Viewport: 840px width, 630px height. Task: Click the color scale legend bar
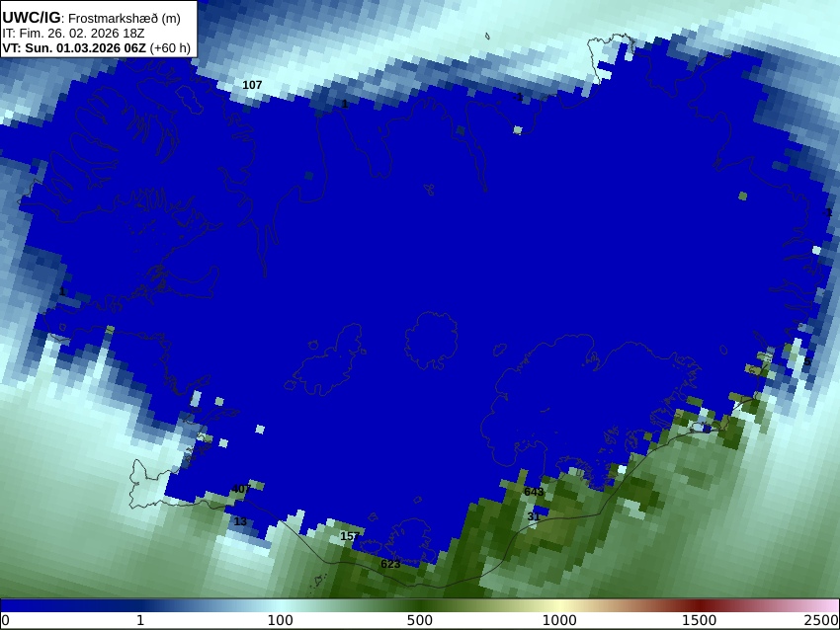pyautogui.click(x=420, y=605)
